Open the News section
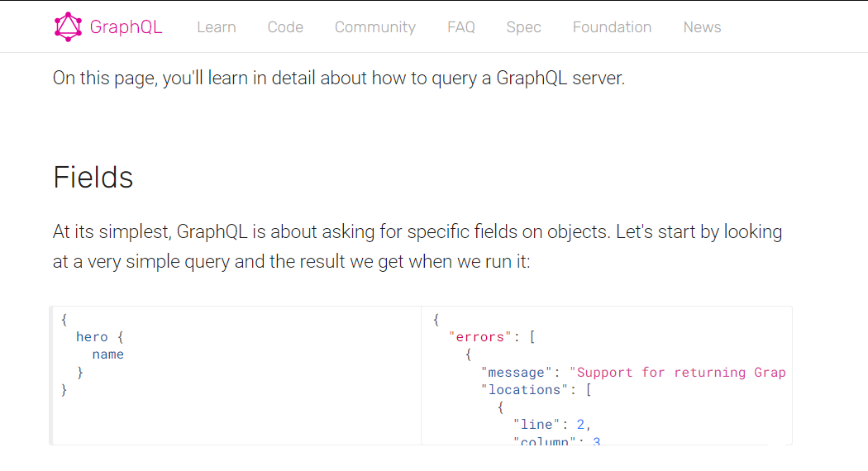868x471 pixels. pyautogui.click(x=702, y=27)
